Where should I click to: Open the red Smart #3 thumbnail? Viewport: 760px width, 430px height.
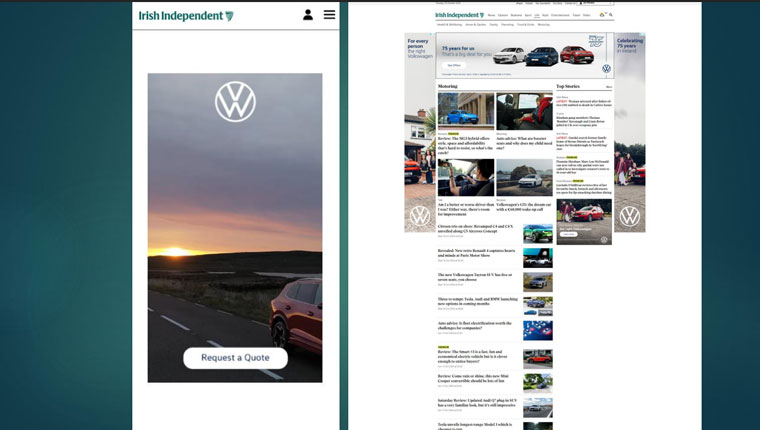tap(538, 359)
